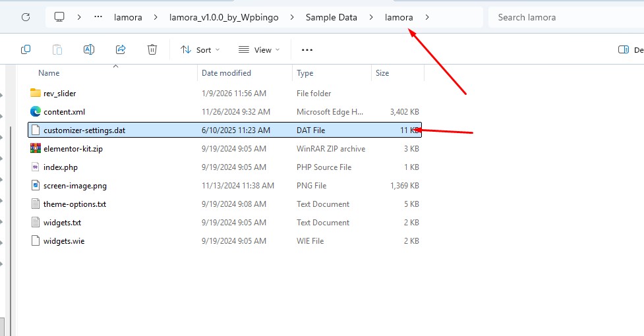The image size is (644, 336).
Task: Click the Refresh icon in address bar
Action: (26, 17)
